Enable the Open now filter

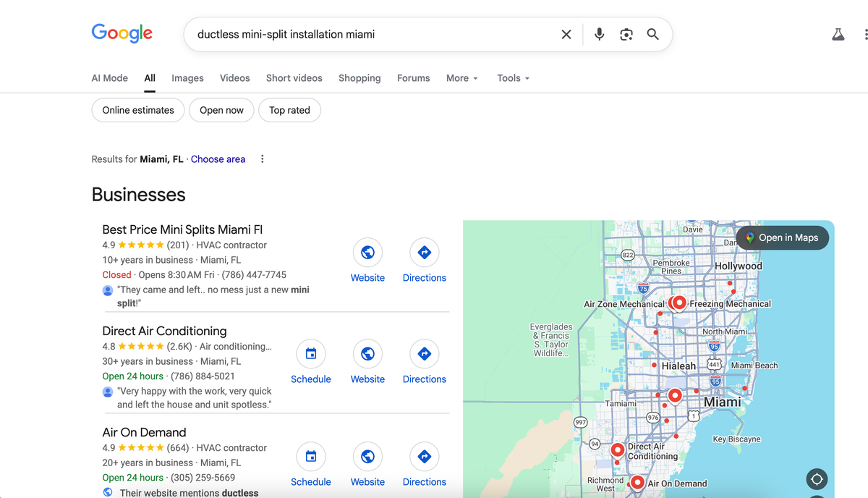tap(221, 110)
